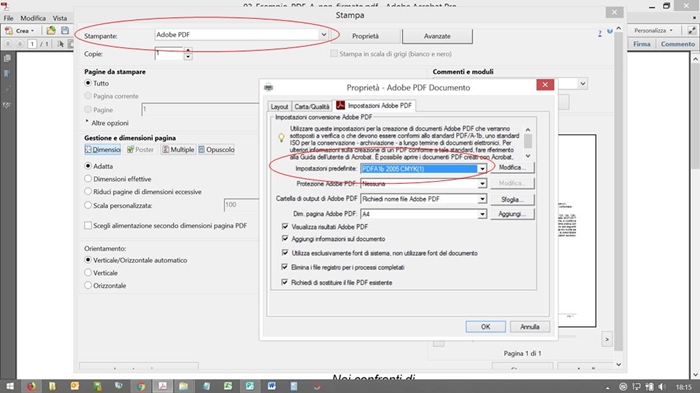
Task: Choose the selection arrow tool in Acrobat toolbar
Action: [61, 44]
